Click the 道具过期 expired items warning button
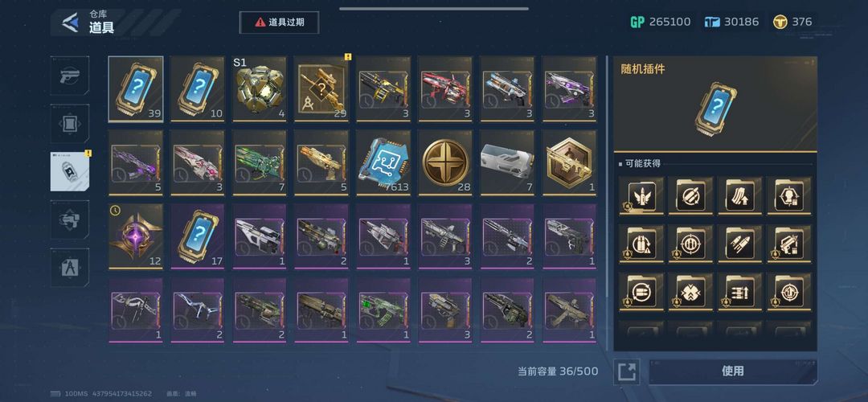868x402 pixels. pyautogui.click(x=279, y=23)
